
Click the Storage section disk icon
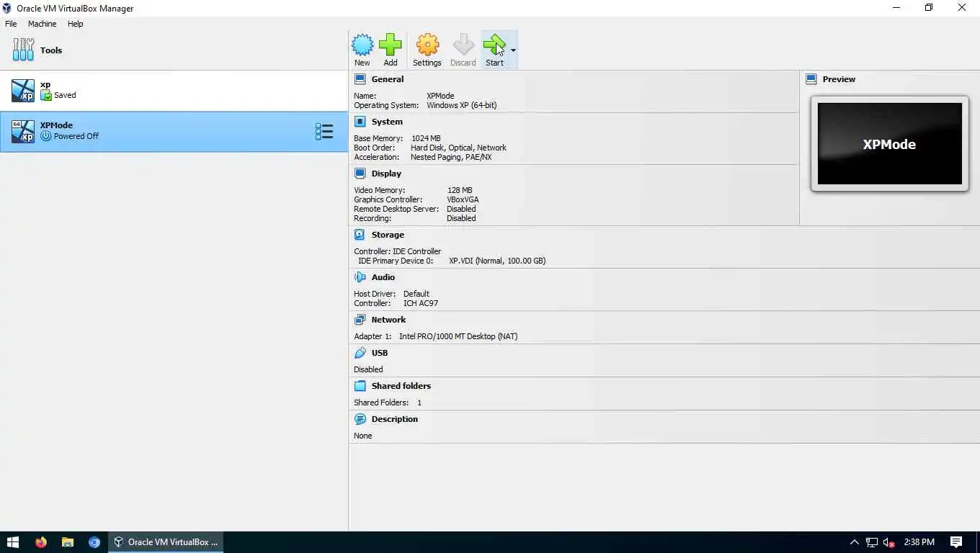tap(360, 235)
